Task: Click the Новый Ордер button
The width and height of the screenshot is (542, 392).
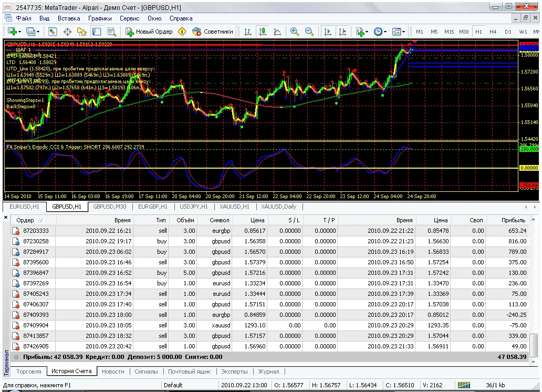Action: (x=149, y=32)
